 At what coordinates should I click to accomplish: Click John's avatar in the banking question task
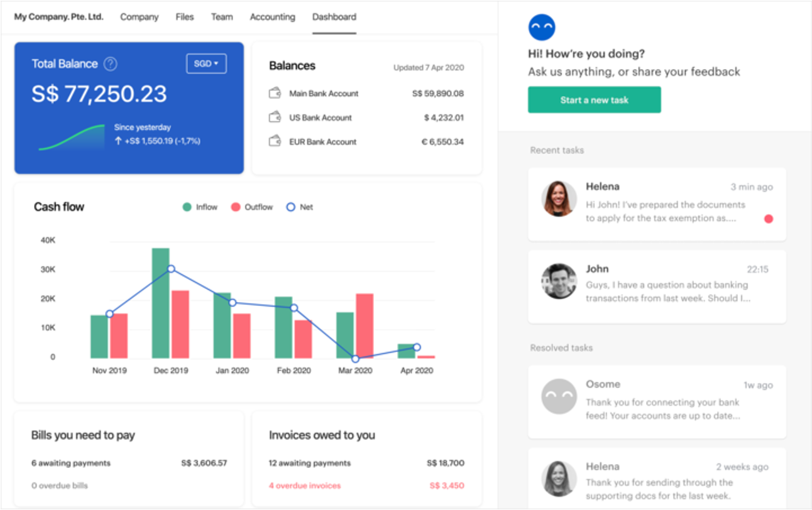[x=559, y=281]
